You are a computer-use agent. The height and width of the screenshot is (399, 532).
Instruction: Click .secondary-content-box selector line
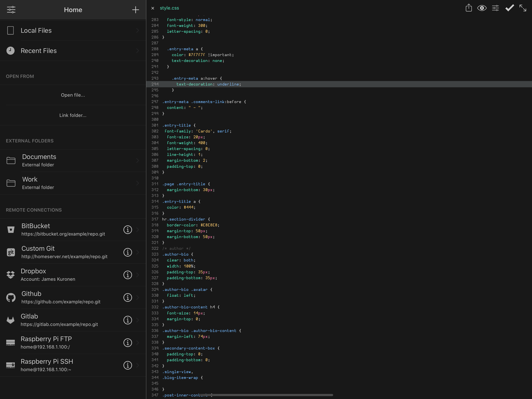[188, 348]
